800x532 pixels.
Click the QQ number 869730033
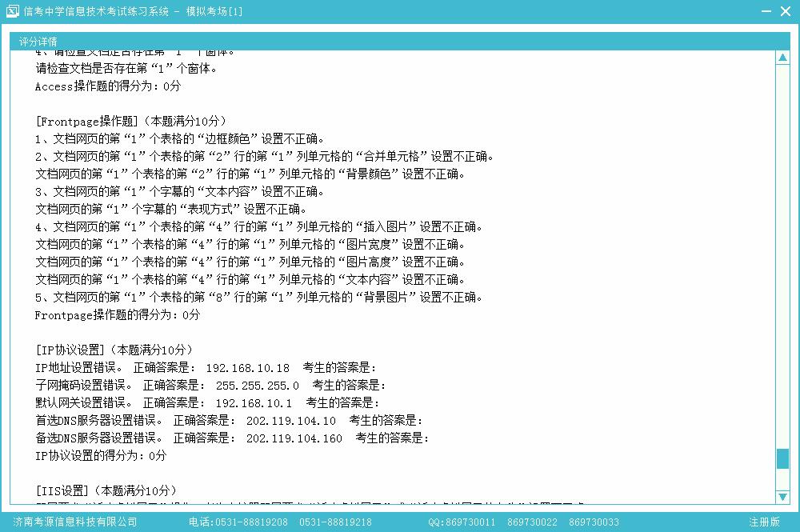coord(594,522)
